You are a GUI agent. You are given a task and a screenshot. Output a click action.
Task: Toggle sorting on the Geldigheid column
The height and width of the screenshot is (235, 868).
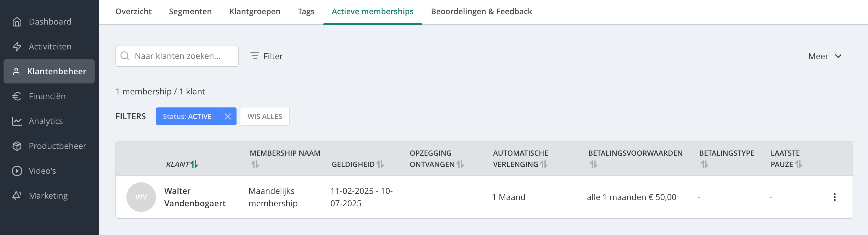coord(380,164)
